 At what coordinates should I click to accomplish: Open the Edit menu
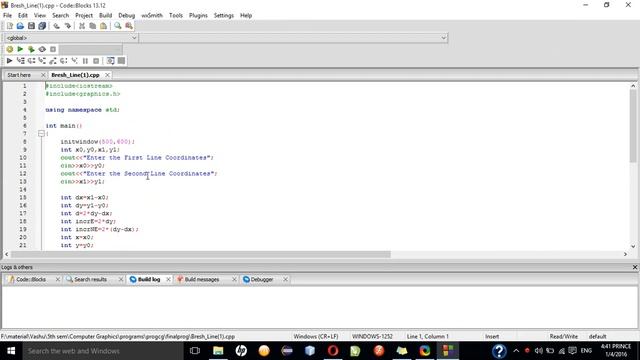tap(22, 15)
